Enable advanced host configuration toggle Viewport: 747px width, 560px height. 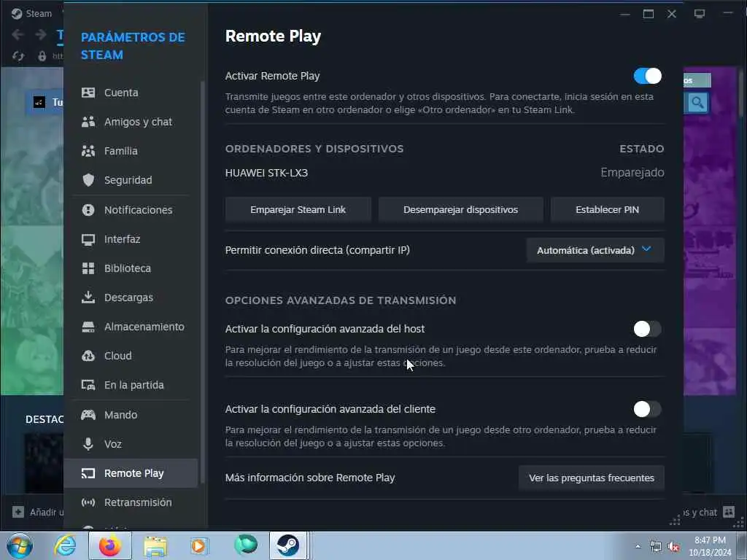(647, 329)
